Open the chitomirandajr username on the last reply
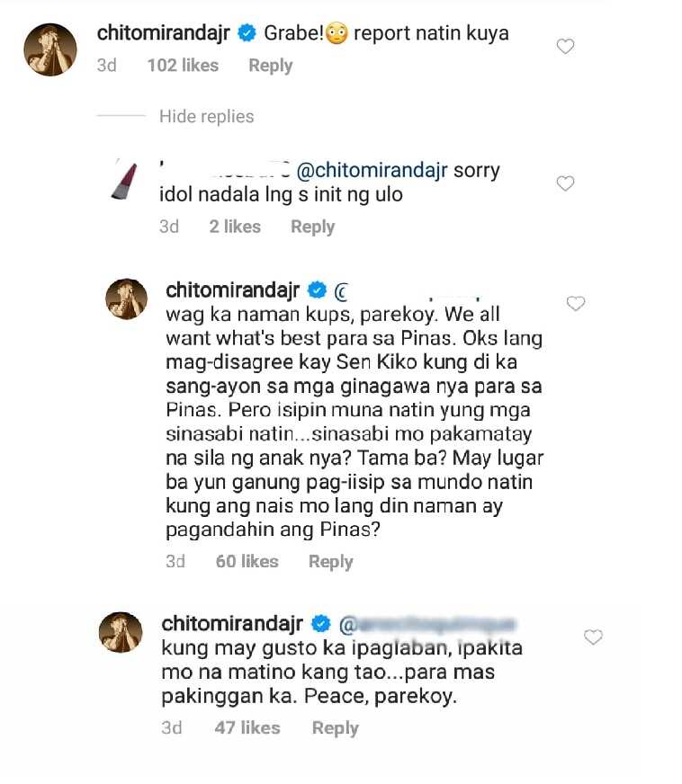 point(232,623)
